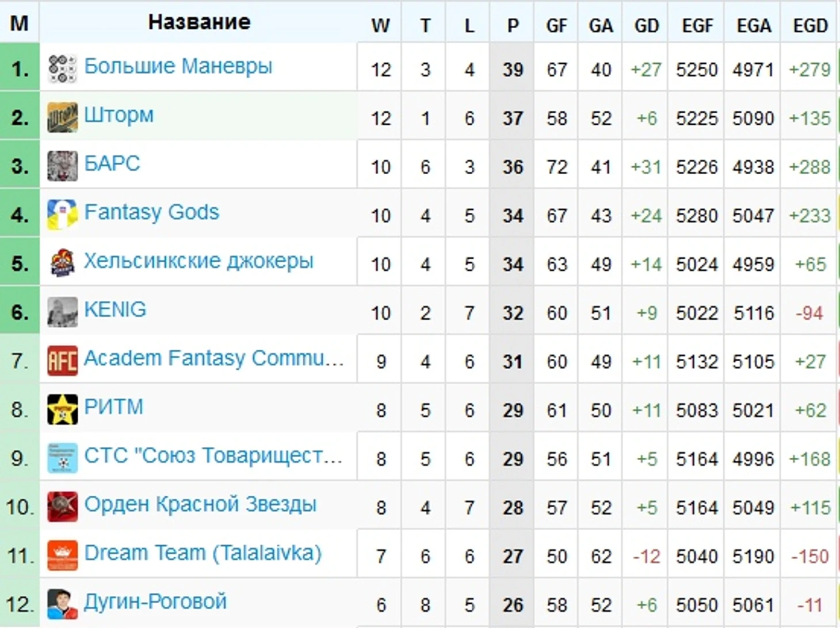840x628 pixels.
Task: Click the БАРС snow leopard logo
Action: (x=62, y=167)
